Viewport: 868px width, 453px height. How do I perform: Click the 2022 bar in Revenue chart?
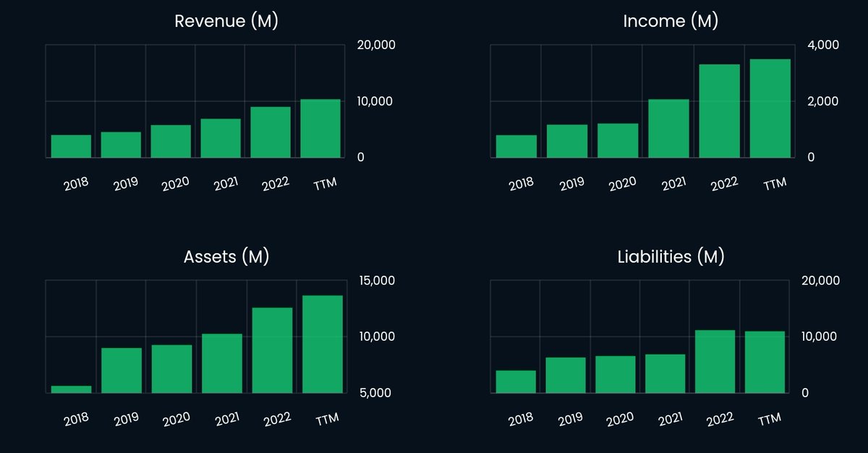pyautogui.click(x=271, y=132)
